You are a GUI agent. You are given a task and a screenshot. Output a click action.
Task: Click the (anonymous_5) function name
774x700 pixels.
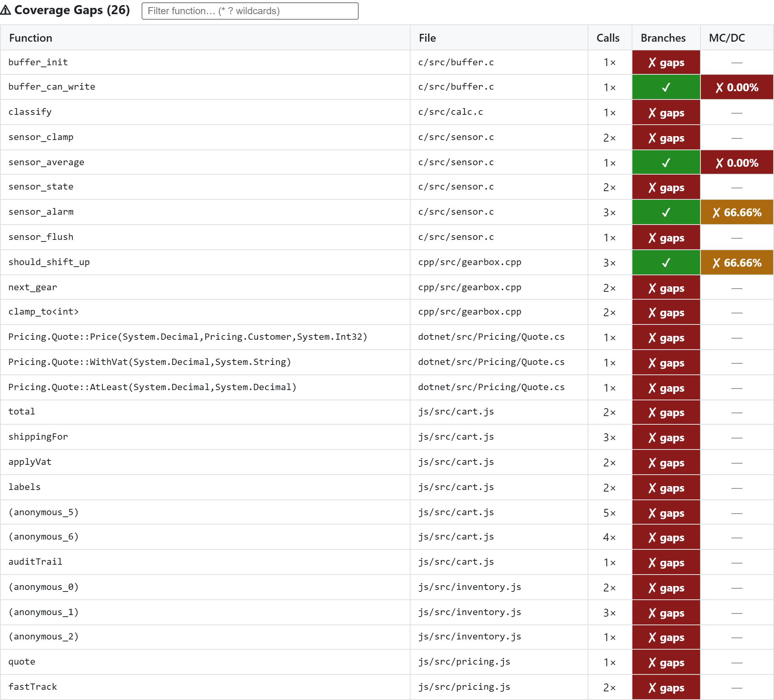pyautogui.click(x=44, y=512)
